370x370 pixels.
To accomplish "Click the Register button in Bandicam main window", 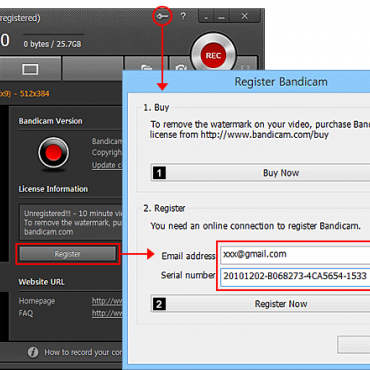I will tap(68, 254).
